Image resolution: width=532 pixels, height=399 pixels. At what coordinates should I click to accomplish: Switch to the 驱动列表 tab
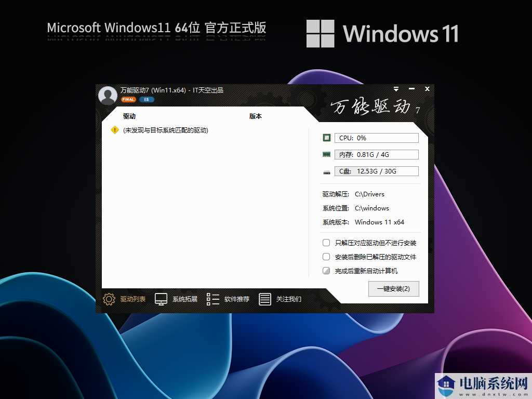133,299
